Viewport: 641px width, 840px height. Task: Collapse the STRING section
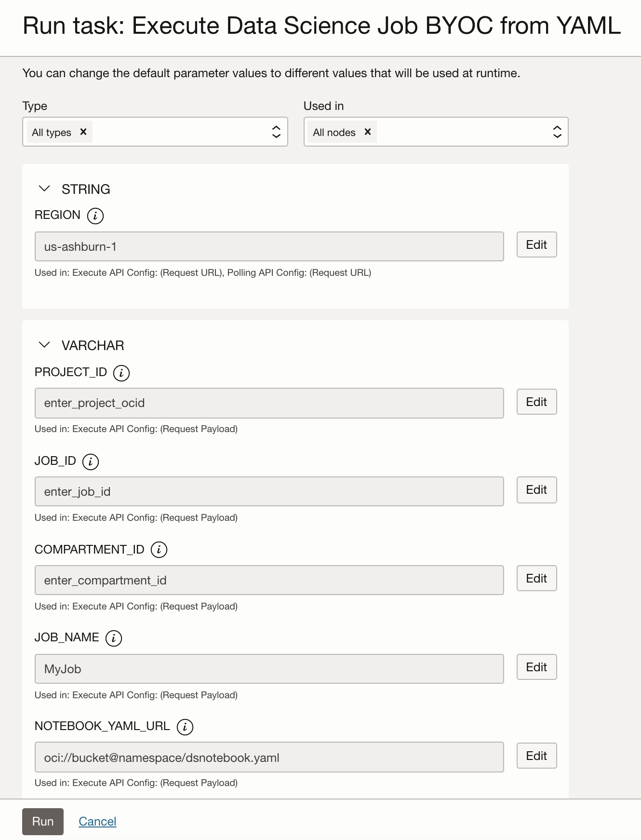(44, 189)
